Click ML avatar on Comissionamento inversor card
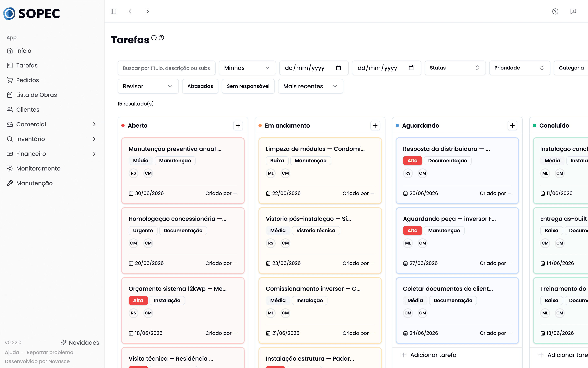 click(271, 313)
